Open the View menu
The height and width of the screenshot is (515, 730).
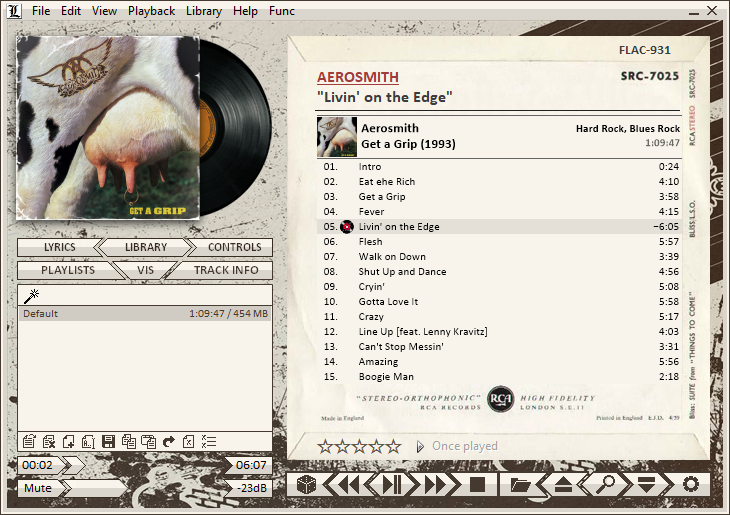(x=104, y=11)
